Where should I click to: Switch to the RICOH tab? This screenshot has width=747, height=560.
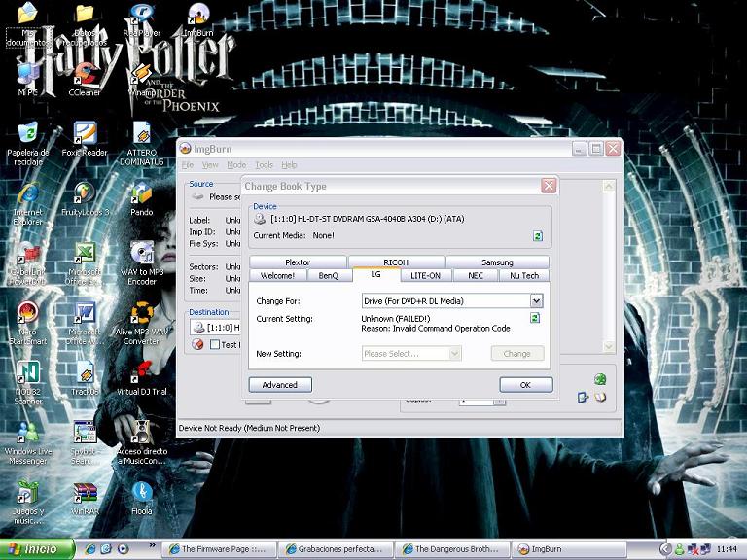pos(396,262)
